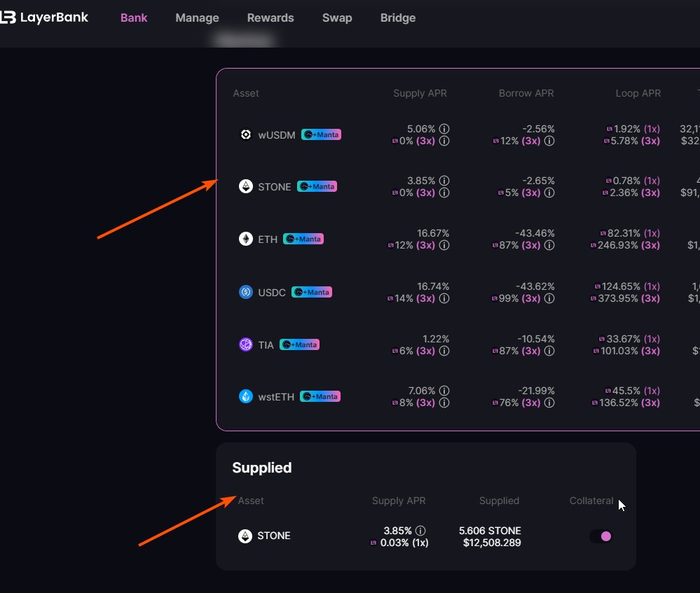Sort by Loop APR column header

click(638, 93)
